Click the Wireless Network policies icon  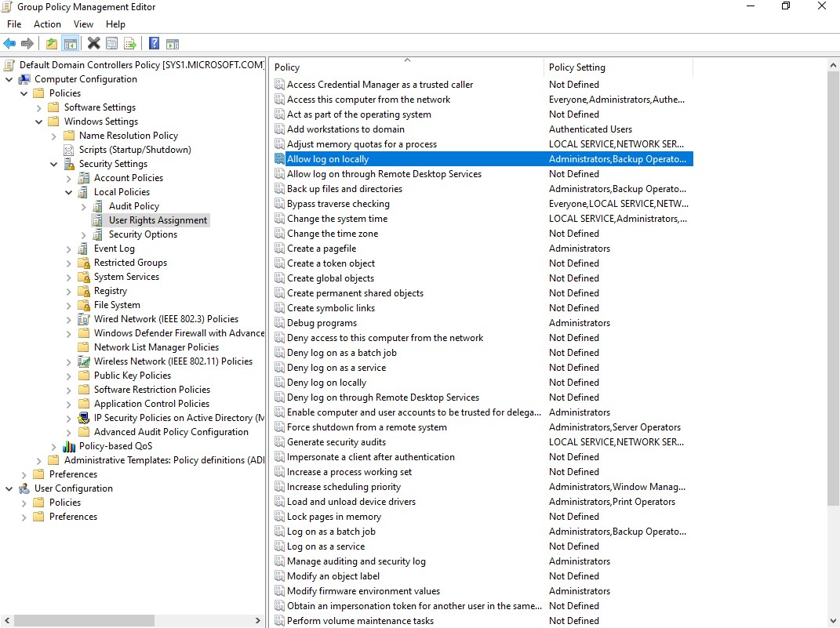click(84, 361)
